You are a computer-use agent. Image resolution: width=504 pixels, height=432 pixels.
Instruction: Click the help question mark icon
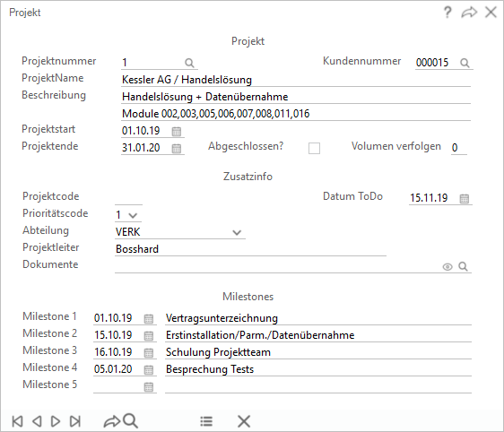[448, 13]
